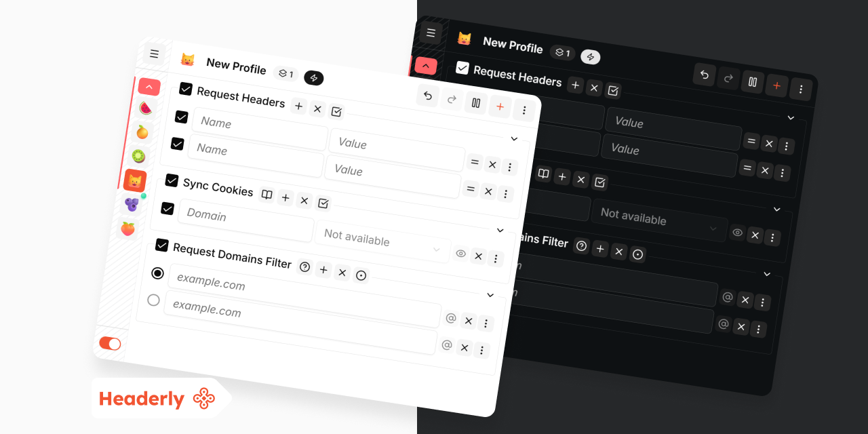
Task: Uncheck the Request Headers checkbox in light panel
Action: 186,89
